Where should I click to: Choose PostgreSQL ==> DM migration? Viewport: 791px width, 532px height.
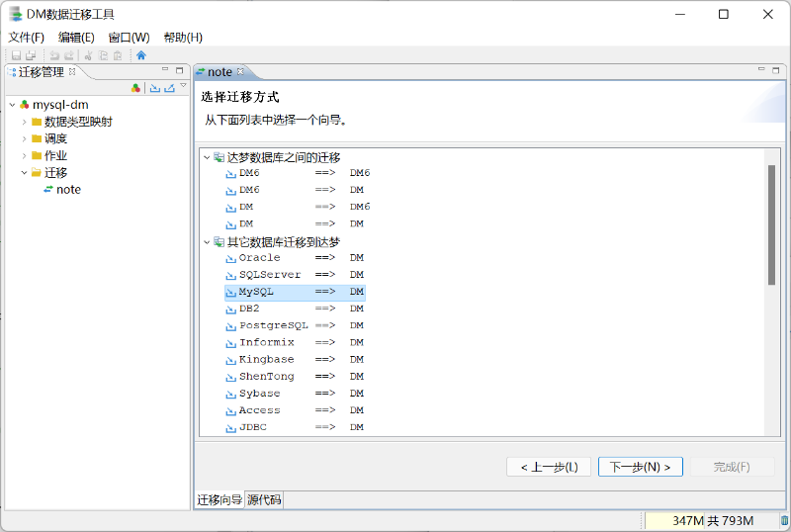(295, 325)
